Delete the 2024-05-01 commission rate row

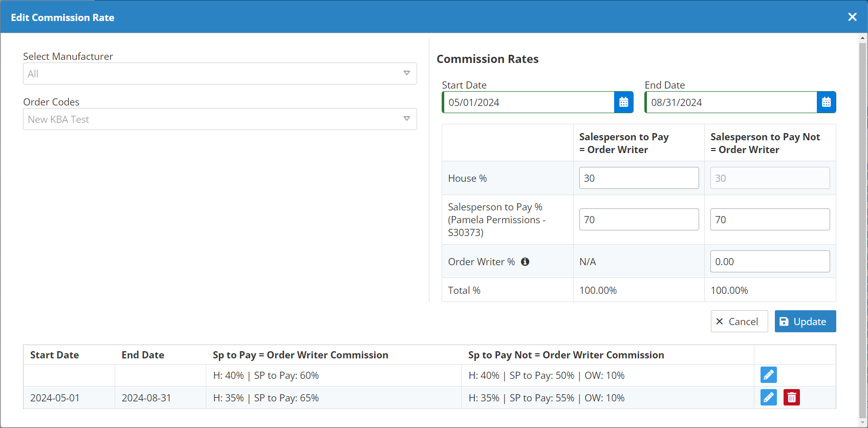coord(791,397)
